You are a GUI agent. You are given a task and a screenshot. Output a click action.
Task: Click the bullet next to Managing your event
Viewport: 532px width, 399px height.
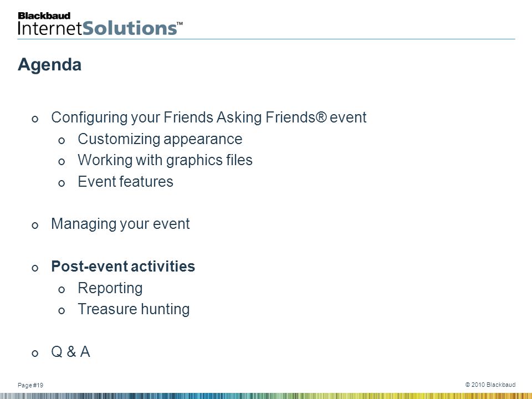tap(35, 226)
